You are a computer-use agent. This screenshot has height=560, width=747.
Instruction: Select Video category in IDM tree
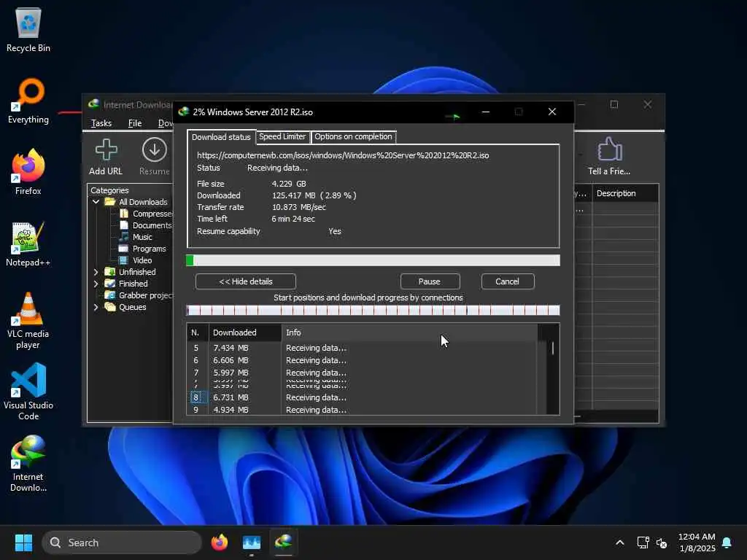click(142, 260)
